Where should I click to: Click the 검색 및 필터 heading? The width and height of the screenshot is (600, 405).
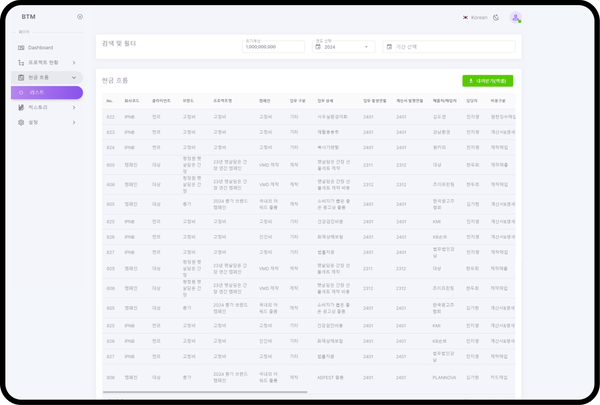pyautogui.click(x=119, y=44)
